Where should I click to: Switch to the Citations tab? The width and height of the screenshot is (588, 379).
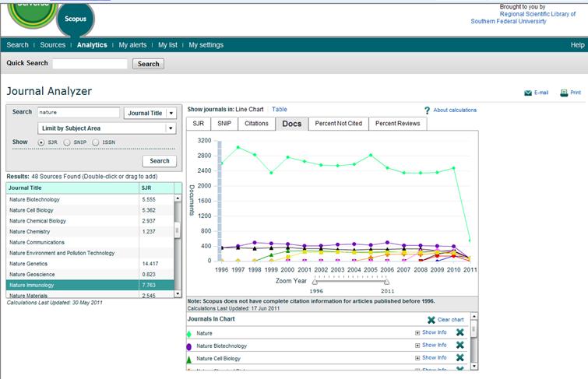click(x=256, y=124)
